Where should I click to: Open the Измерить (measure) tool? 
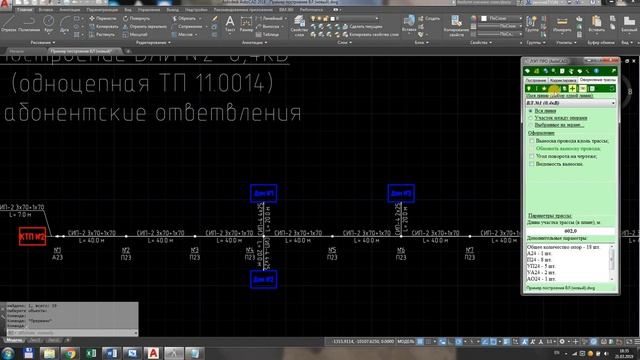pyautogui.click(x=562, y=24)
